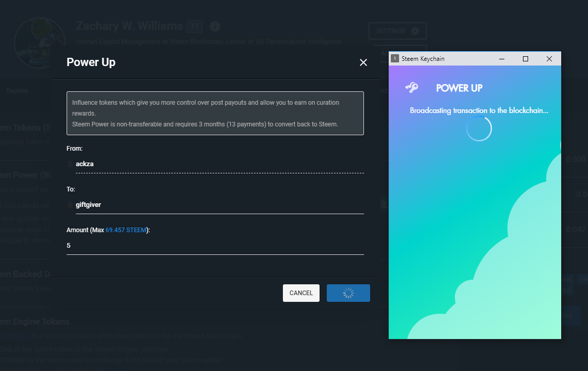Click the profile avatar image
Image resolution: width=588 pixels, height=371 pixels.
(39, 43)
